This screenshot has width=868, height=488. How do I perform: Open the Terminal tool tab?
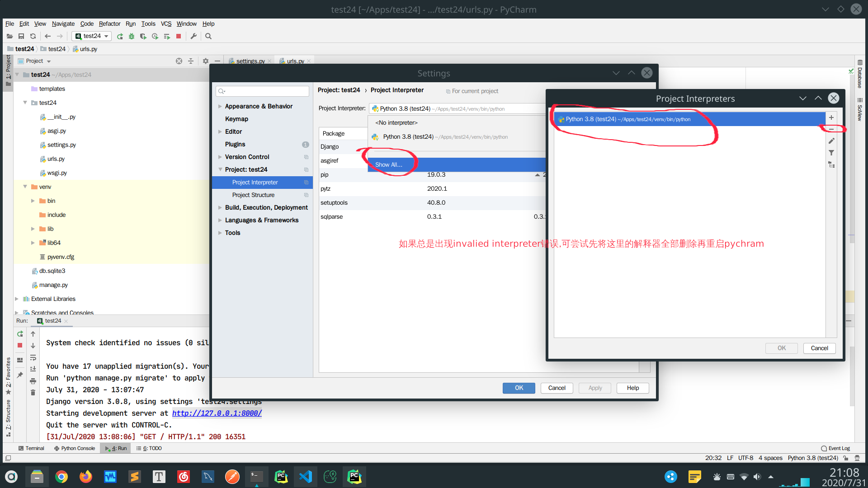click(31, 448)
